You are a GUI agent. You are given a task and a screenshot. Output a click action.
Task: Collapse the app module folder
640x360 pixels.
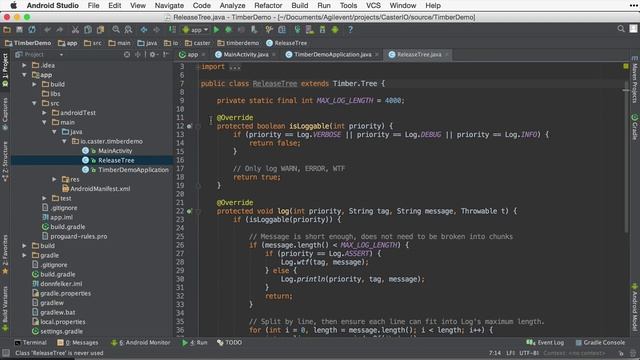pos(24,75)
